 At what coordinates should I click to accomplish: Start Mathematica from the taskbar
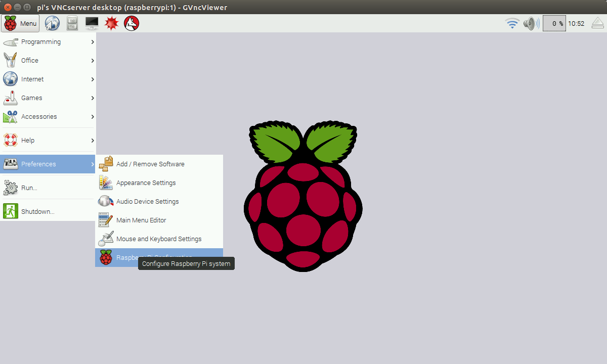(x=111, y=23)
